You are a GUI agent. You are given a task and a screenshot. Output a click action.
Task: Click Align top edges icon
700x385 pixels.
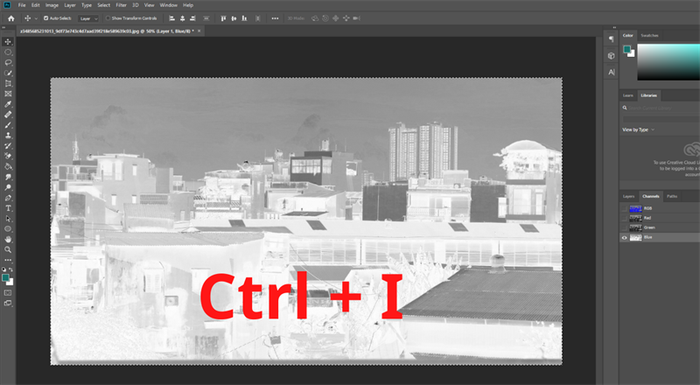223,18
